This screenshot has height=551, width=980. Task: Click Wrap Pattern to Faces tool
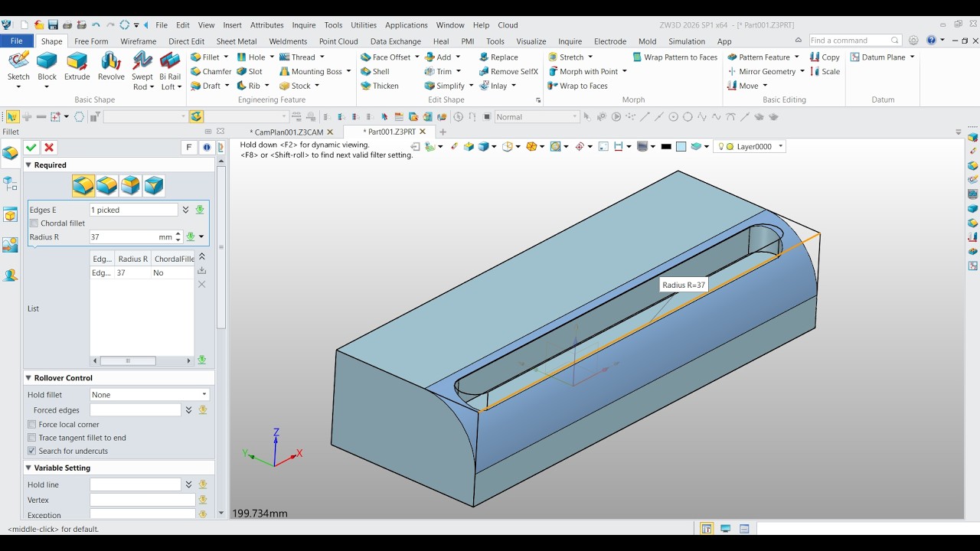click(x=675, y=57)
